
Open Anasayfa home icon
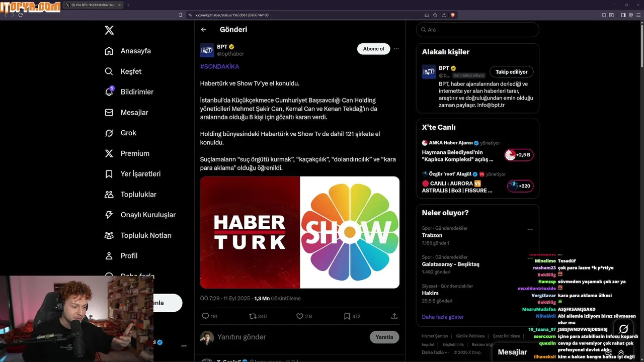click(x=109, y=51)
